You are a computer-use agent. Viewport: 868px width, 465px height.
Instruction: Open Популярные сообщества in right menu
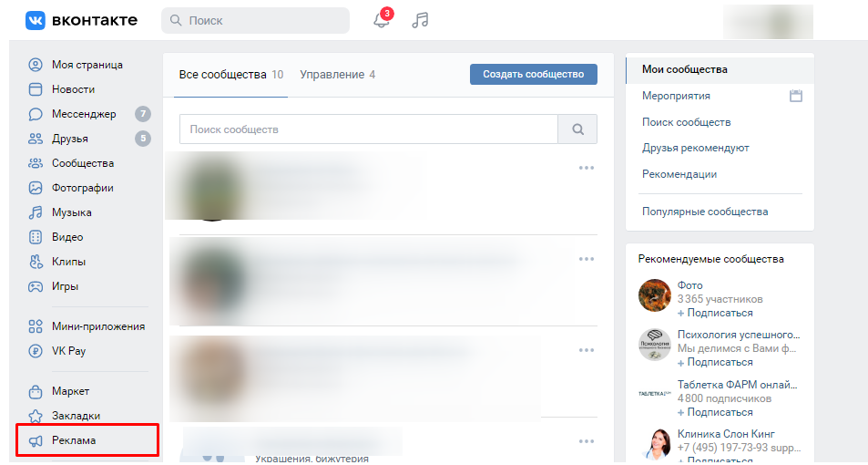[x=704, y=212]
